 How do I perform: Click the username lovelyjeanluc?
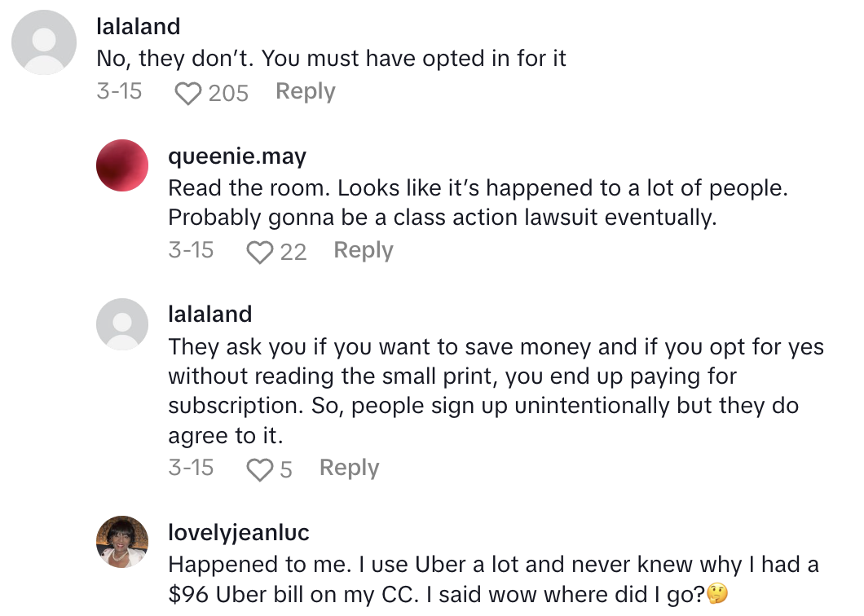[238, 533]
